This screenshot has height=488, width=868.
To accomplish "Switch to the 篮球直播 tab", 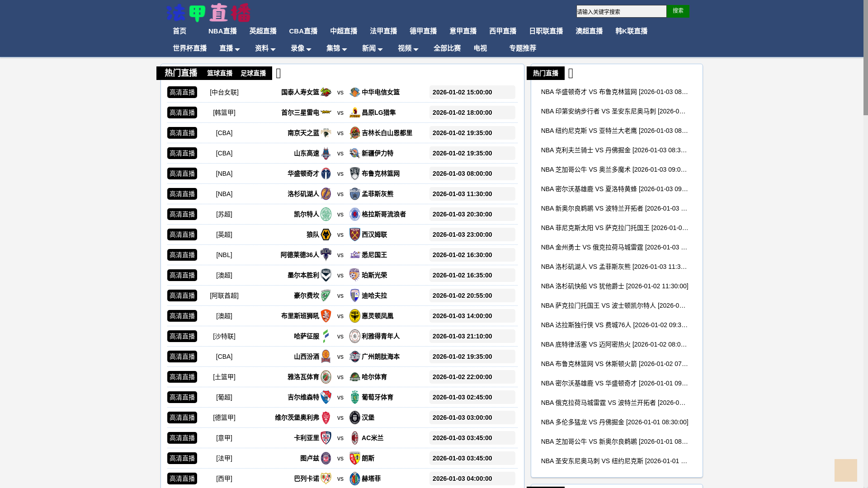I will (x=220, y=73).
